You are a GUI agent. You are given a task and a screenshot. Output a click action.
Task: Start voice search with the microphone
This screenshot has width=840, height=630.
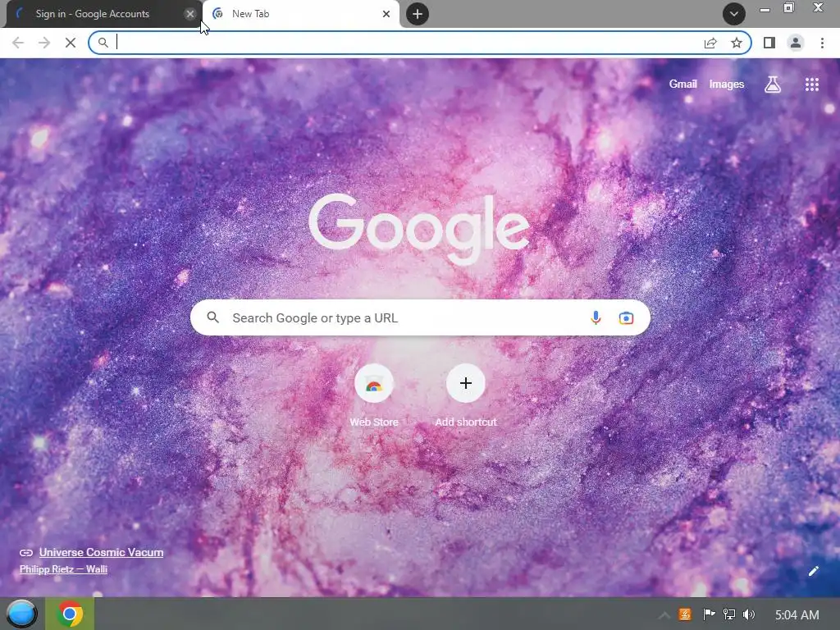click(x=596, y=317)
